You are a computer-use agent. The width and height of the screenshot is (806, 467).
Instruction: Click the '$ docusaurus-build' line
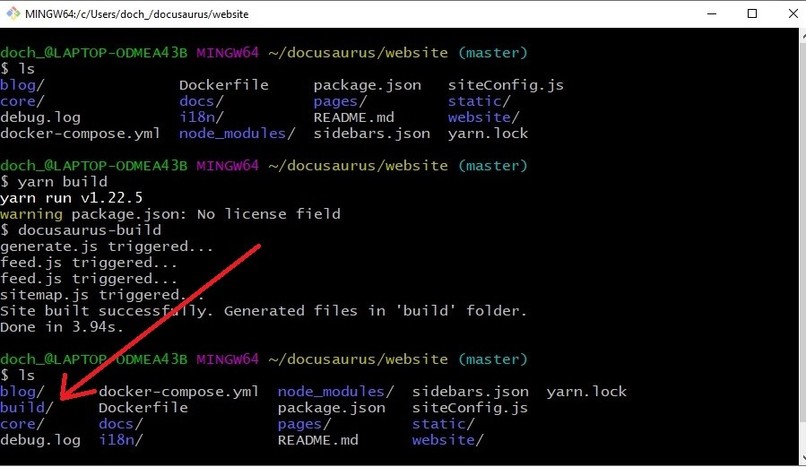pyautogui.click(x=81, y=230)
